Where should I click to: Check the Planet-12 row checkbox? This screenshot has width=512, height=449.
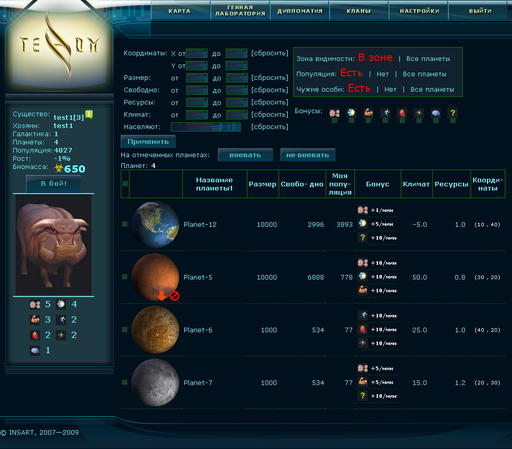pyautogui.click(x=125, y=224)
